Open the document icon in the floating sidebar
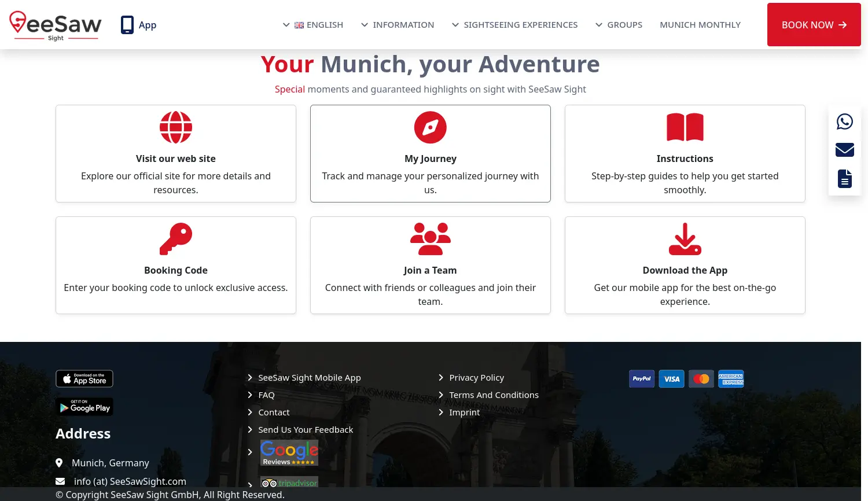 click(x=844, y=178)
